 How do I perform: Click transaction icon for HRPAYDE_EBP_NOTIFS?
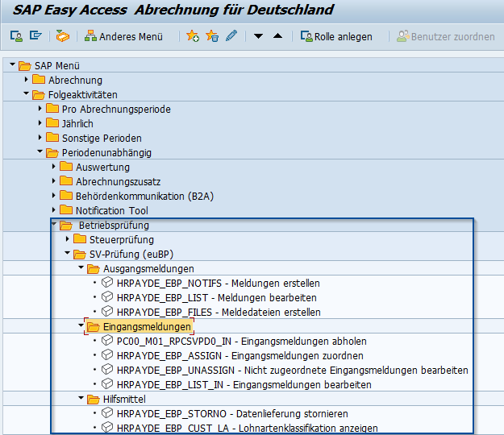107,283
